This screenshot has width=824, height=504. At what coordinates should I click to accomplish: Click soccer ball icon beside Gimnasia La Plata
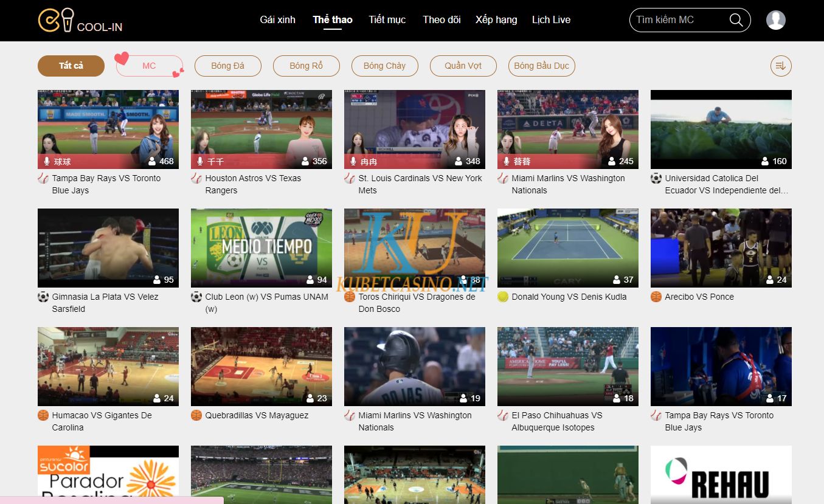[x=43, y=297]
